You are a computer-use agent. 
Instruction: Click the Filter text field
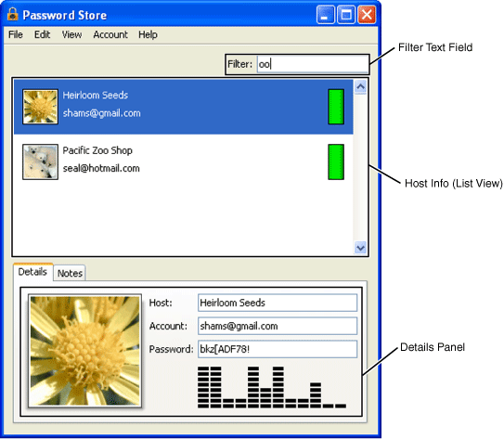(312, 64)
